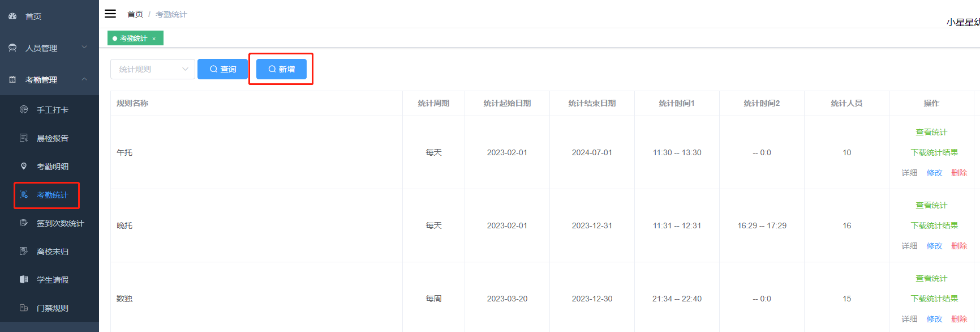Expand the 人员管理 menu chevron

[84, 47]
